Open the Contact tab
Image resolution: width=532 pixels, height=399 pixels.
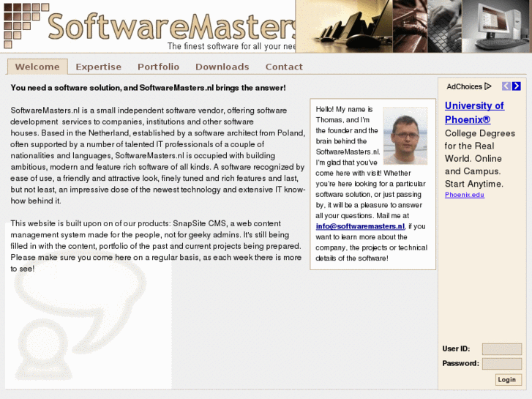284,67
